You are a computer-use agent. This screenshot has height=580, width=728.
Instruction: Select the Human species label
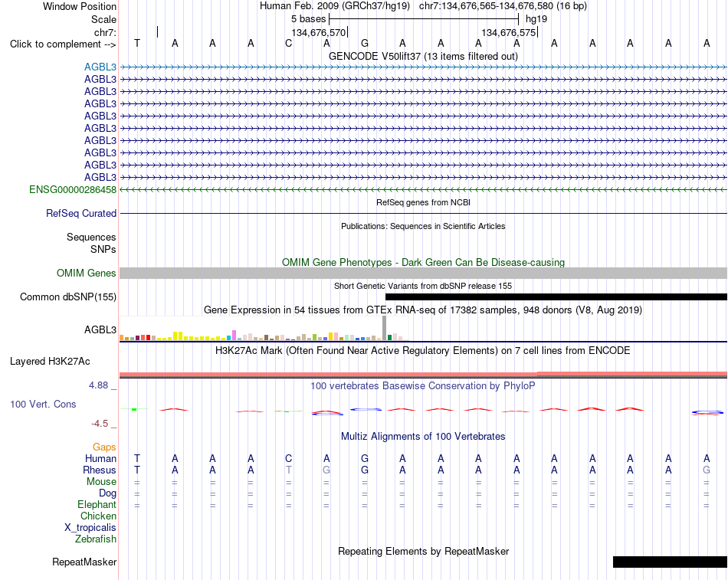point(100,459)
